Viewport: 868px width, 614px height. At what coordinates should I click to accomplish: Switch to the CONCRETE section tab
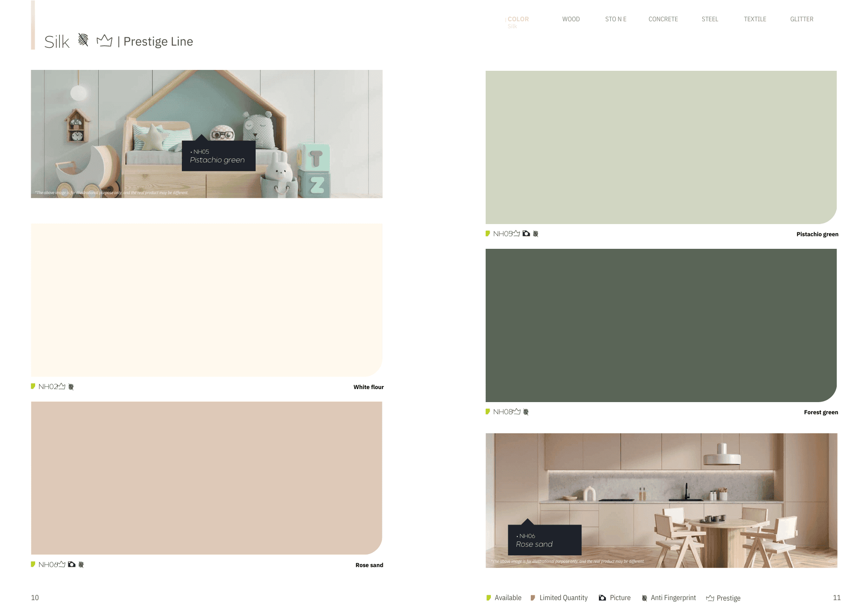pyautogui.click(x=663, y=19)
